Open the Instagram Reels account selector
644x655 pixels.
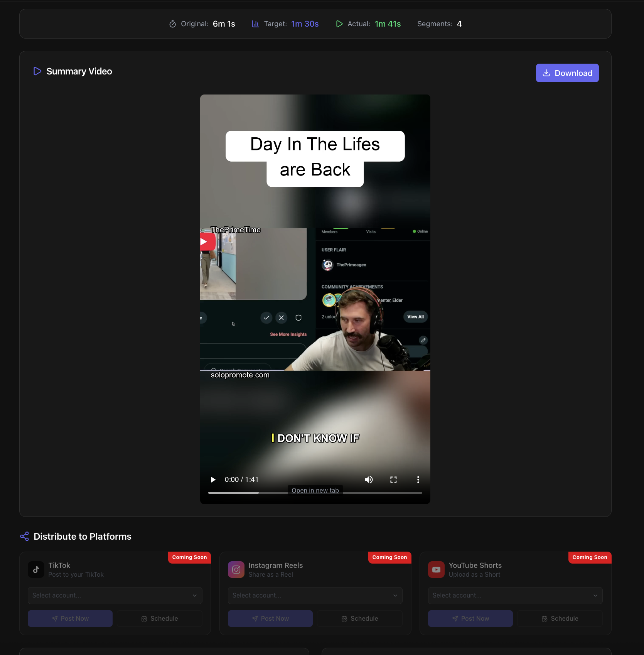tap(315, 595)
